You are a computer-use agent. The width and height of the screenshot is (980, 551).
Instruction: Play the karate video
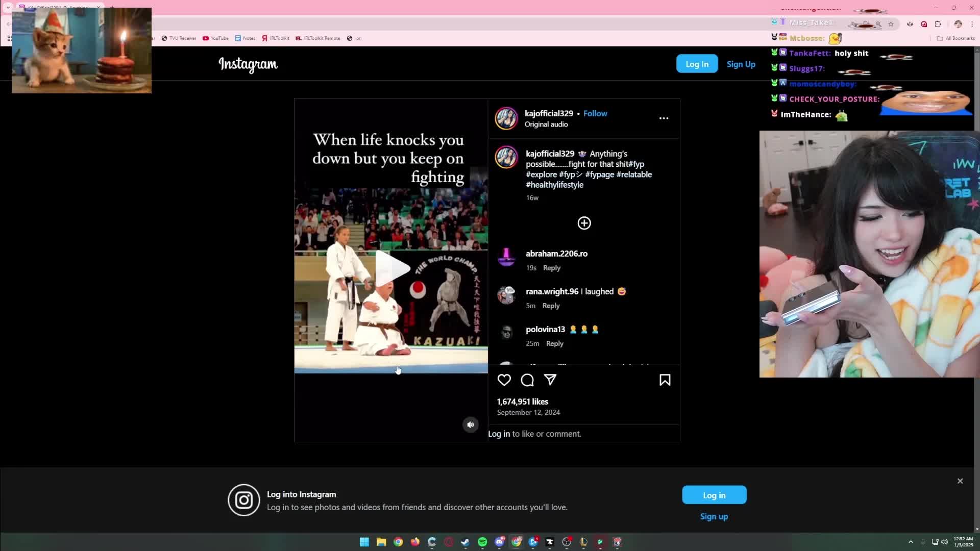391,269
